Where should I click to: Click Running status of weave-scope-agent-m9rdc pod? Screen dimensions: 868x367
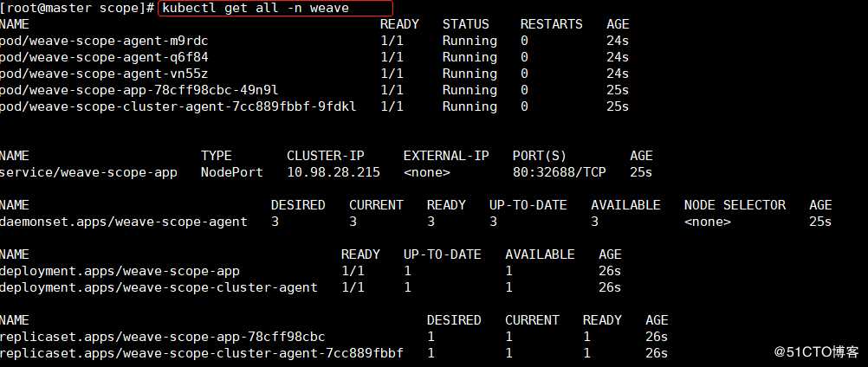pyautogui.click(x=470, y=41)
